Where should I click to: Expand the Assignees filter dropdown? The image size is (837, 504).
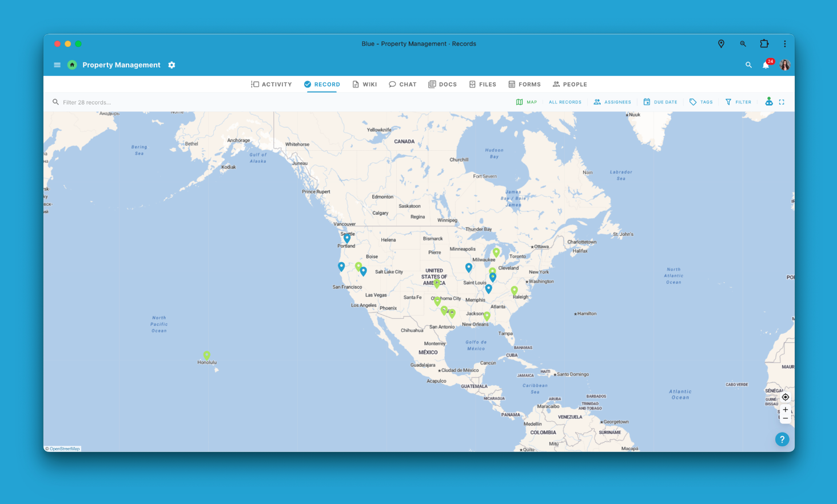point(612,102)
